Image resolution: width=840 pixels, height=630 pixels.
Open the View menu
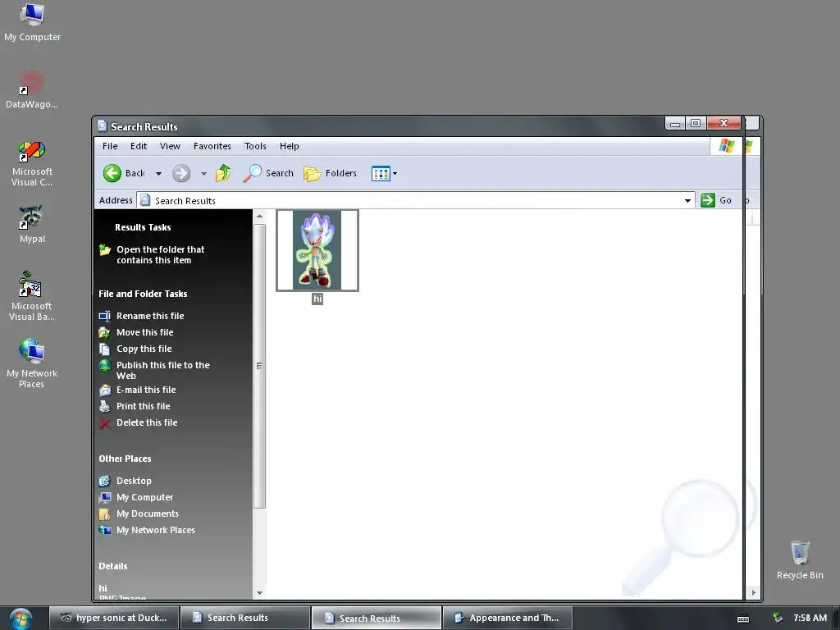coord(170,146)
